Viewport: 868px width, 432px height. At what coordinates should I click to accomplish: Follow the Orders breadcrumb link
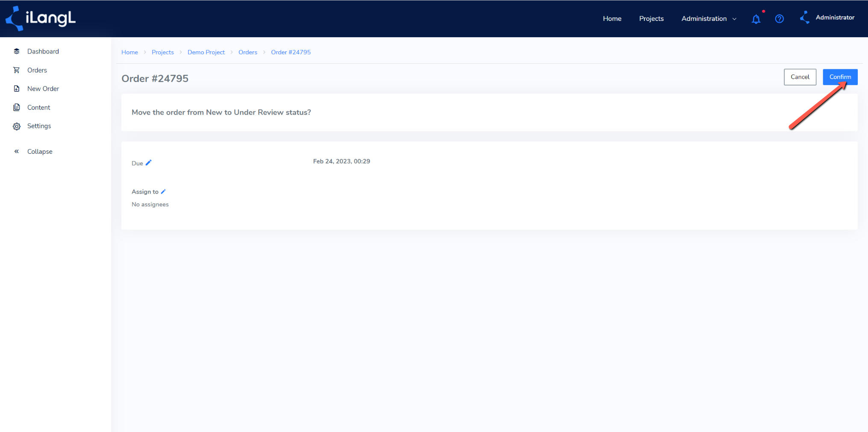(x=248, y=52)
